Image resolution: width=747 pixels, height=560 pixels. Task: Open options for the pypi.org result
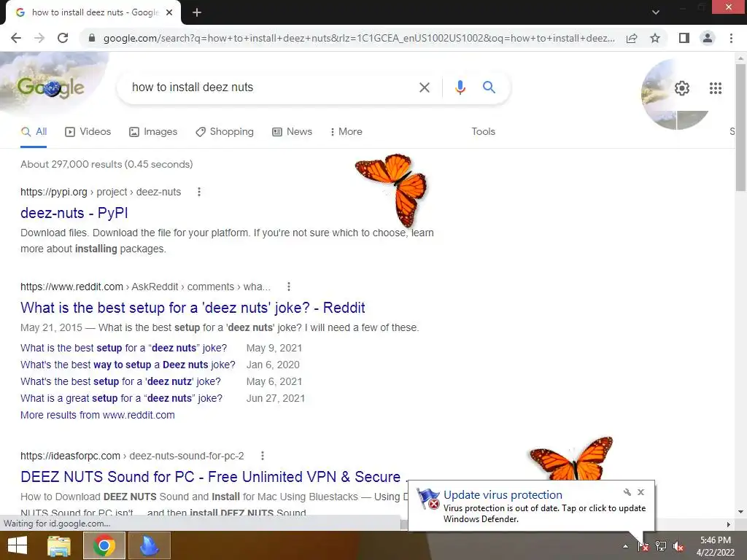point(199,192)
